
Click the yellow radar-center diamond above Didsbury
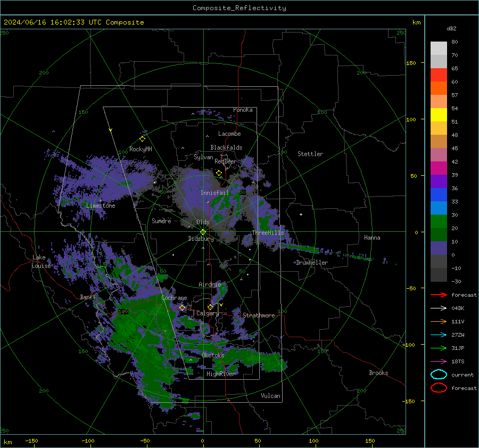203,232
